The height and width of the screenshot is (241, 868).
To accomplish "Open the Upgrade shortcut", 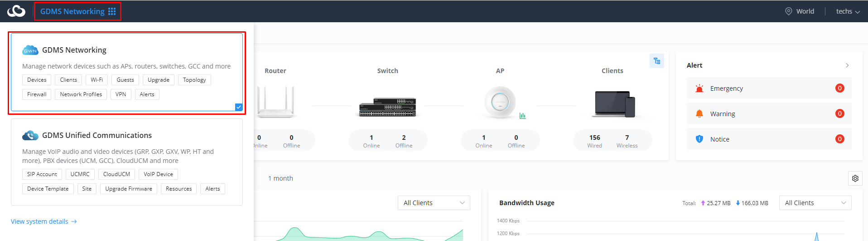I will [x=159, y=80].
